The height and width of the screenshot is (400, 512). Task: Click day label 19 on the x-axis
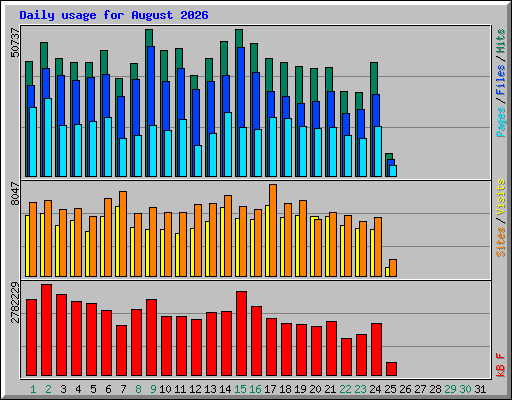click(x=300, y=389)
